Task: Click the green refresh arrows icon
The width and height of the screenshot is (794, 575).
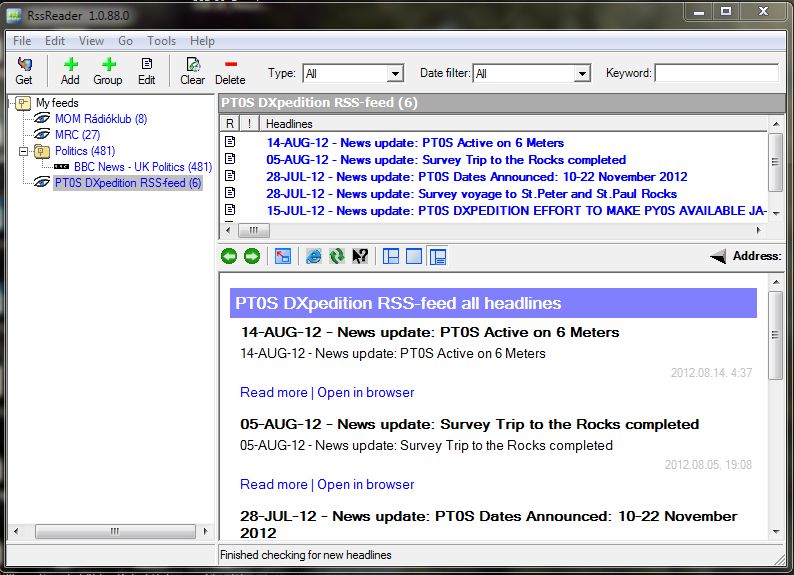Action: pos(337,256)
